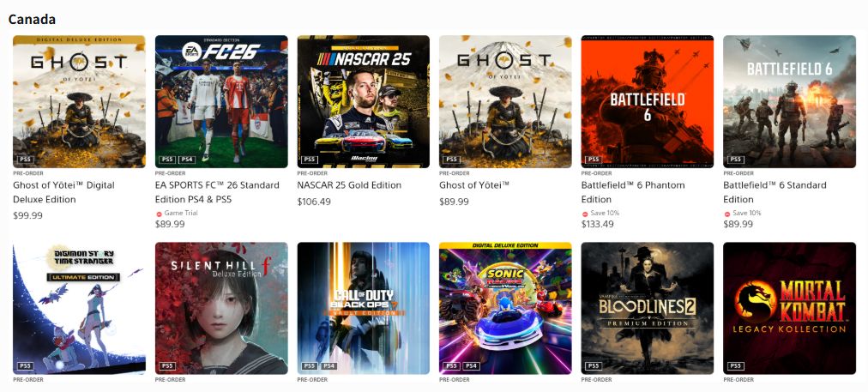Open EA SPORTS FC 26 cover art
Image resolution: width=868 pixels, height=392 pixels.
(221, 101)
